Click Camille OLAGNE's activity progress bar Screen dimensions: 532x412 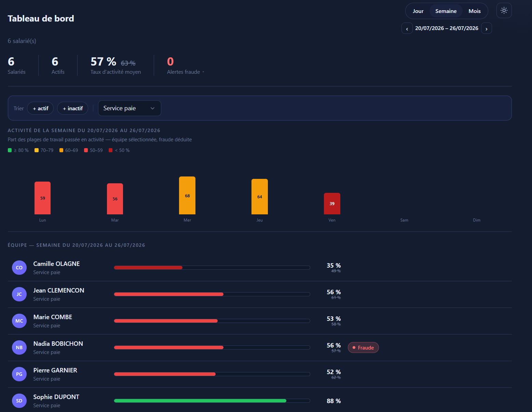tap(212, 268)
